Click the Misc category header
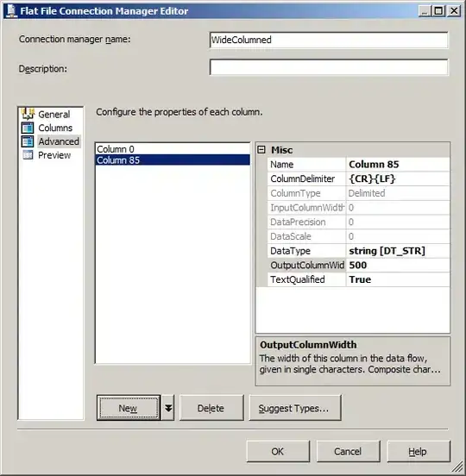466x476 pixels. [353, 150]
